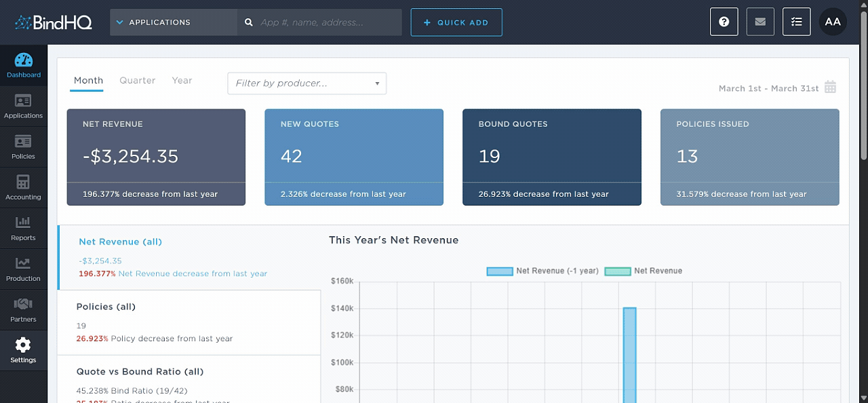This screenshot has width=868, height=403.
Task: Switch to the Month tab
Action: coord(88,80)
